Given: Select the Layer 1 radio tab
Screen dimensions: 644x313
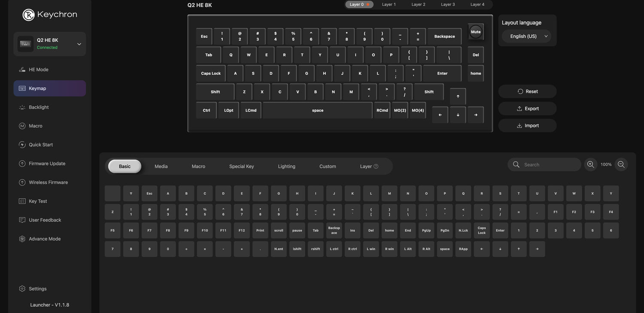Looking at the screenshot, I should point(389,5).
